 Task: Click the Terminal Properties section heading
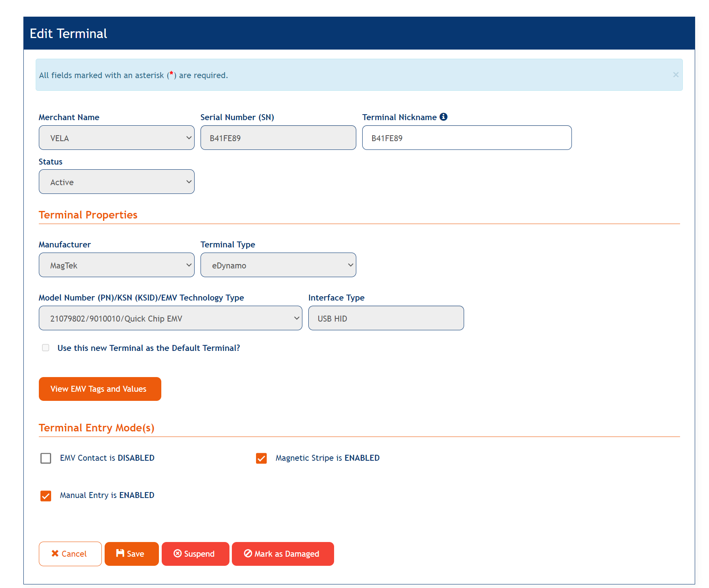pyautogui.click(x=88, y=215)
